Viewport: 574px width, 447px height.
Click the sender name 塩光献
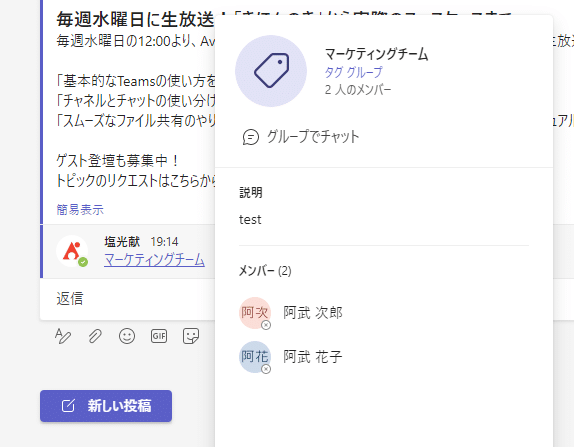(x=122, y=242)
